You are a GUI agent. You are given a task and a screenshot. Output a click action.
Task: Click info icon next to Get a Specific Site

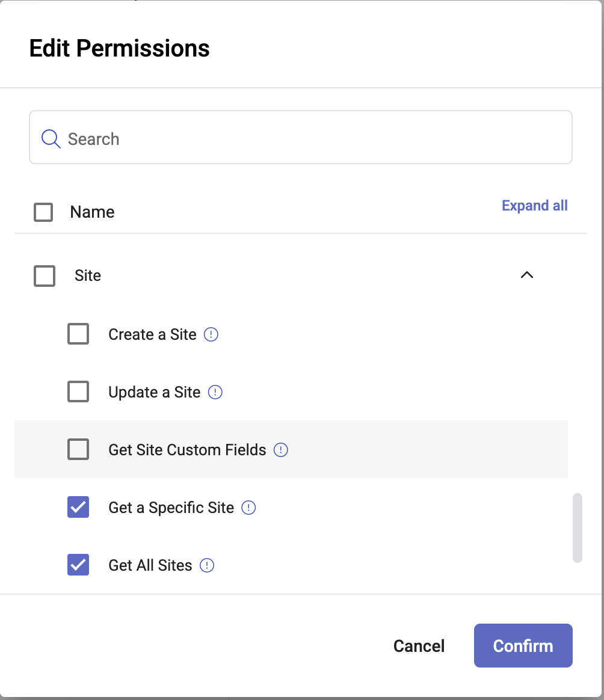248,508
